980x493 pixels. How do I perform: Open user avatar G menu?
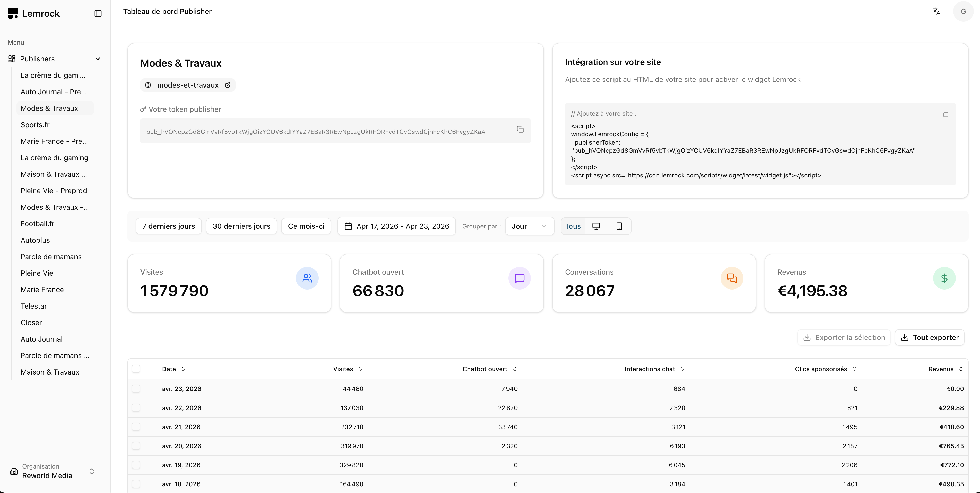click(x=963, y=11)
